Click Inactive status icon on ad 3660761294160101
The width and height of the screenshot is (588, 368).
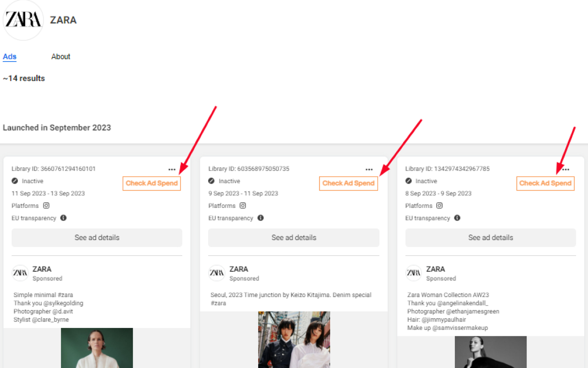coord(15,181)
